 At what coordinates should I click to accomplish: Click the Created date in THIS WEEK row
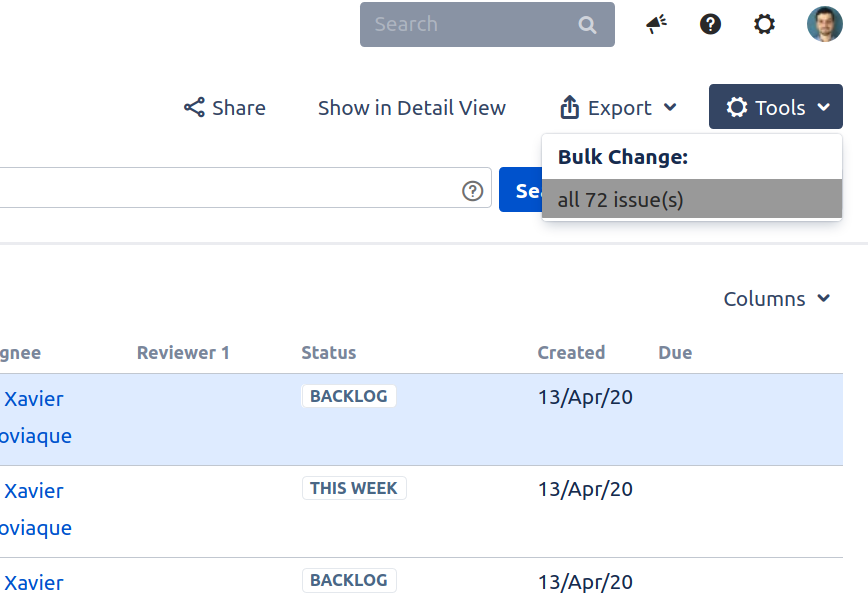click(585, 490)
